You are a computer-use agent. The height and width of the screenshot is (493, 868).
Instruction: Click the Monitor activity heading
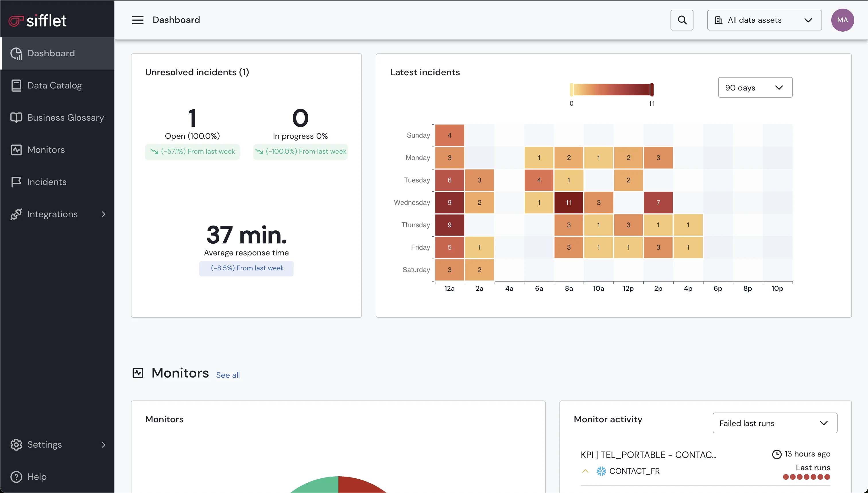(608, 419)
